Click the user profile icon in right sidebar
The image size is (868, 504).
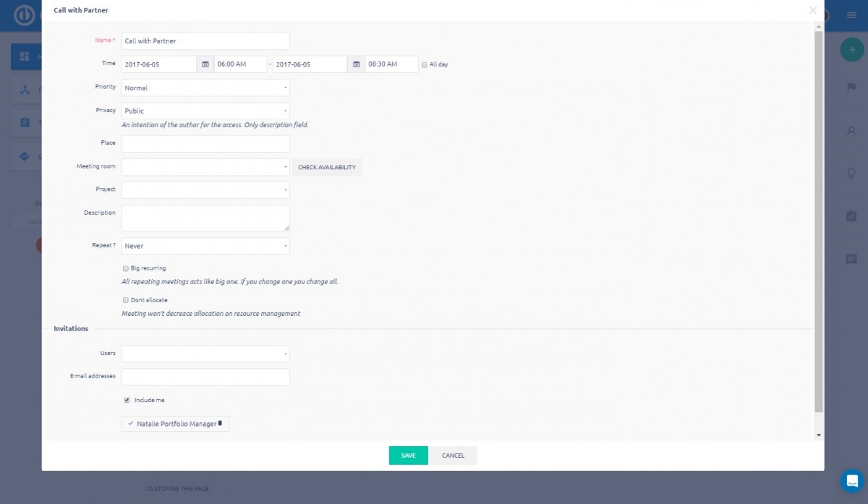(x=851, y=131)
